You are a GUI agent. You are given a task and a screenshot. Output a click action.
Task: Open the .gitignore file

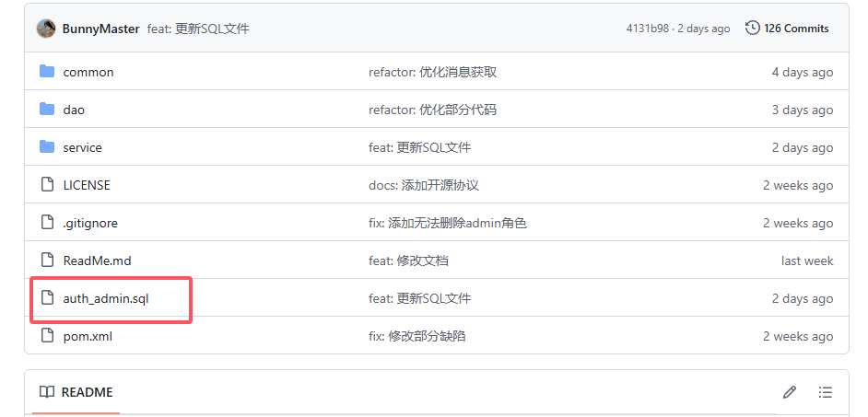coord(90,223)
